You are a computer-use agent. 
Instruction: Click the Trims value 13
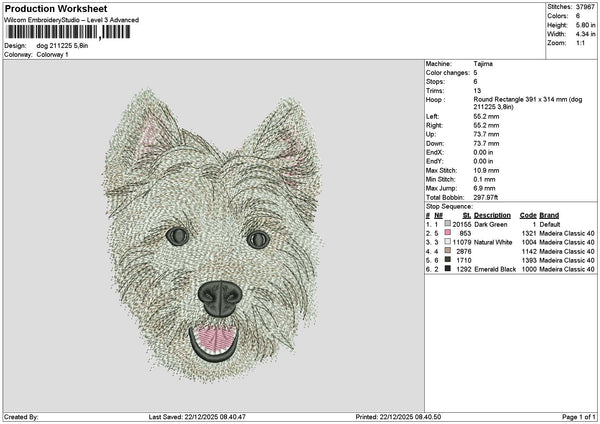[x=477, y=91]
